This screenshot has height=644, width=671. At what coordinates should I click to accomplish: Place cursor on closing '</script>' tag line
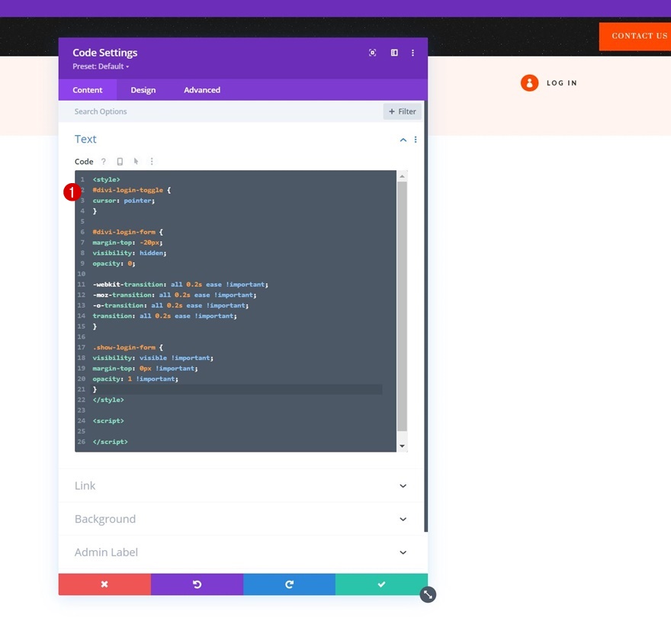[x=110, y=442]
